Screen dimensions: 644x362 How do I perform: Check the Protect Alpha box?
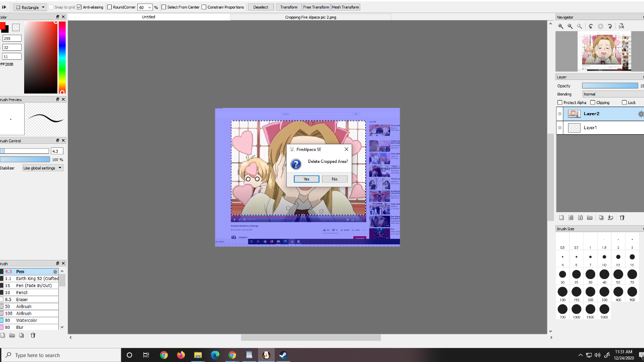[x=560, y=103]
